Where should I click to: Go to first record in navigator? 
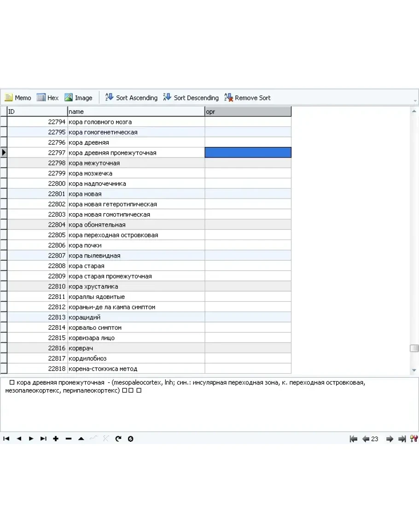(x=6, y=439)
